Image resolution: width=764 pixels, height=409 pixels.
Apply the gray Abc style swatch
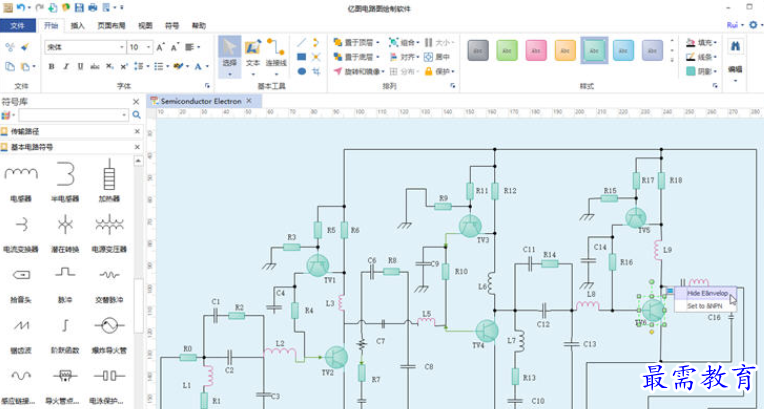(478, 51)
